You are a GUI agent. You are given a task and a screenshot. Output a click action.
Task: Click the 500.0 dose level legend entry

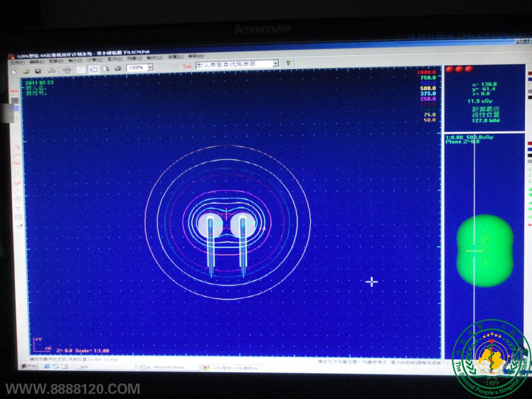click(x=428, y=88)
